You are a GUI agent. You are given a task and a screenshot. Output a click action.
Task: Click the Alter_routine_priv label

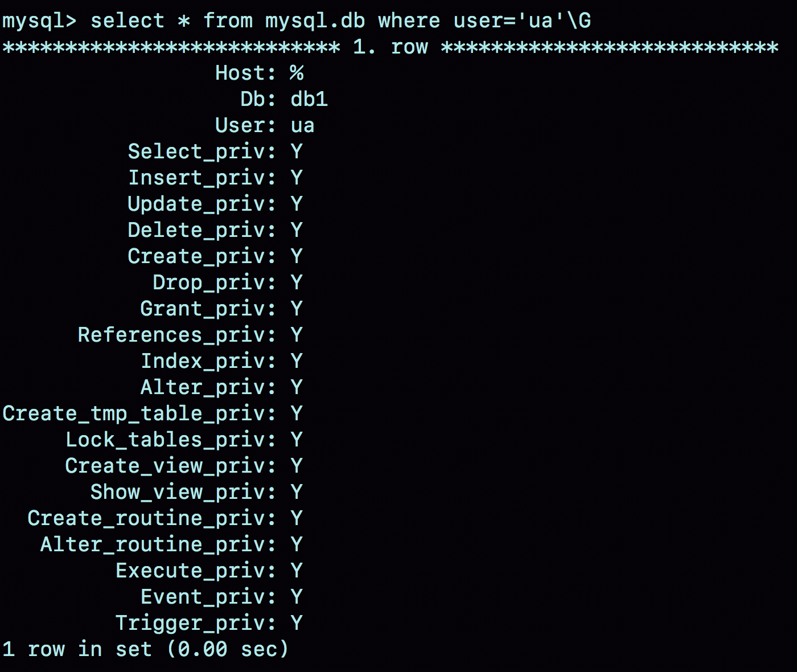click(157, 545)
